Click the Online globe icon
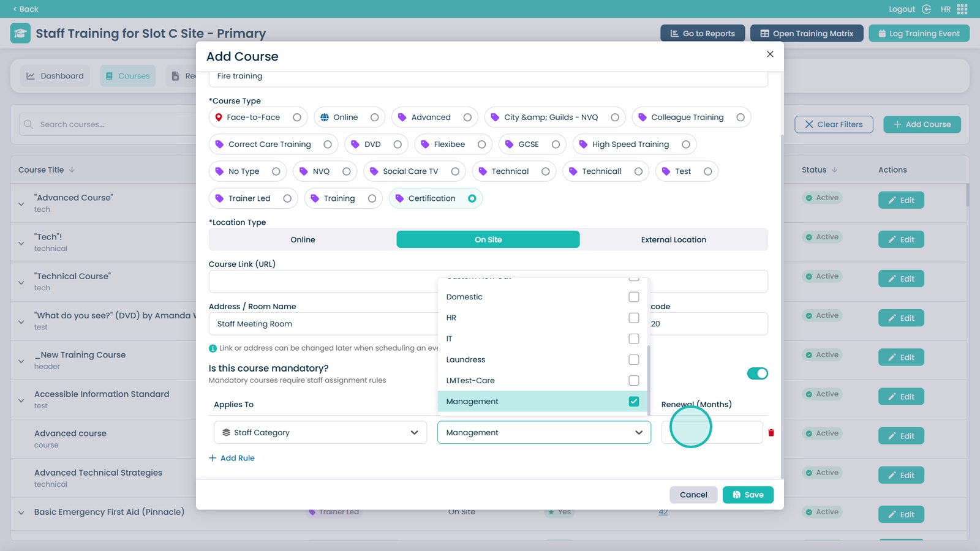This screenshot has height=551, width=980. tap(325, 118)
